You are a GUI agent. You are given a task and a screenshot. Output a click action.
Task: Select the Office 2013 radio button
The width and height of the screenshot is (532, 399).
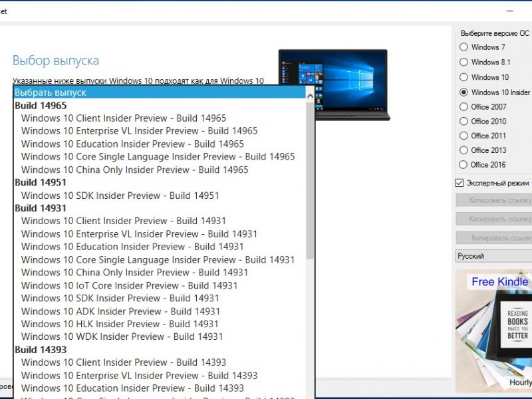point(464,150)
